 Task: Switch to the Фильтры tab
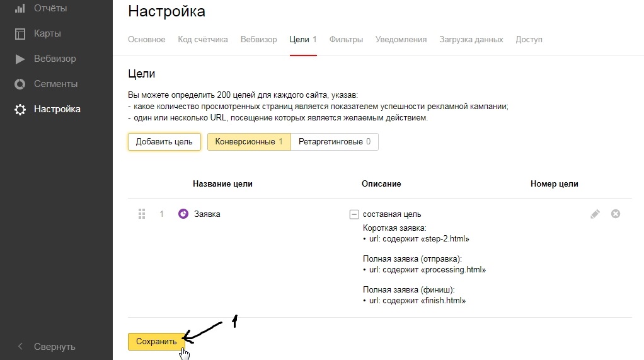(x=346, y=39)
